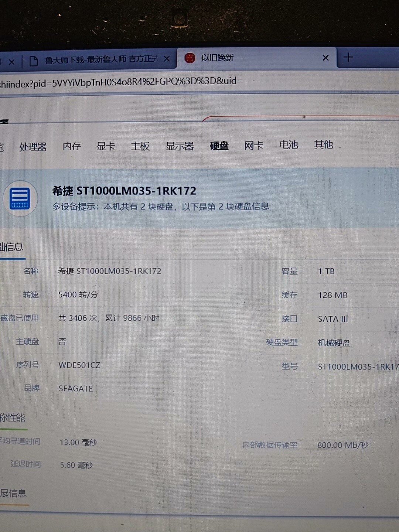Open the 网卡 hardware tab
Viewport: 399px width, 532px height.
coord(253,145)
